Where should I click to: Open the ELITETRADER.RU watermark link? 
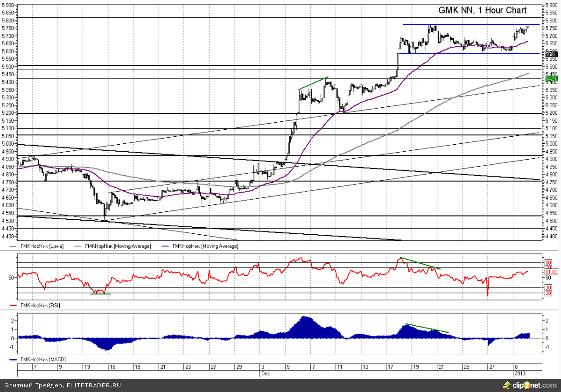point(94,385)
